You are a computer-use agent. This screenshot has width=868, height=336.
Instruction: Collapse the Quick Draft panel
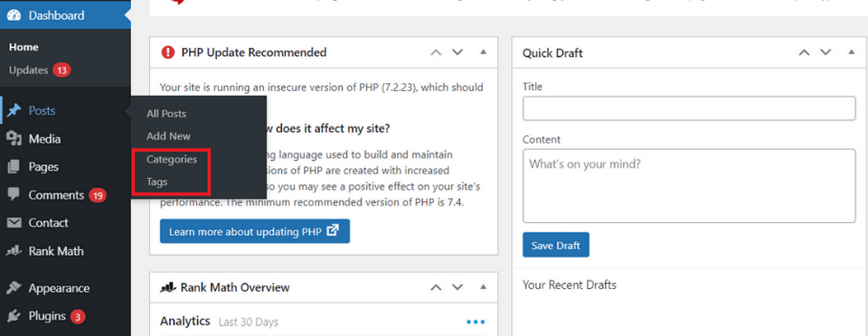click(x=852, y=52)
